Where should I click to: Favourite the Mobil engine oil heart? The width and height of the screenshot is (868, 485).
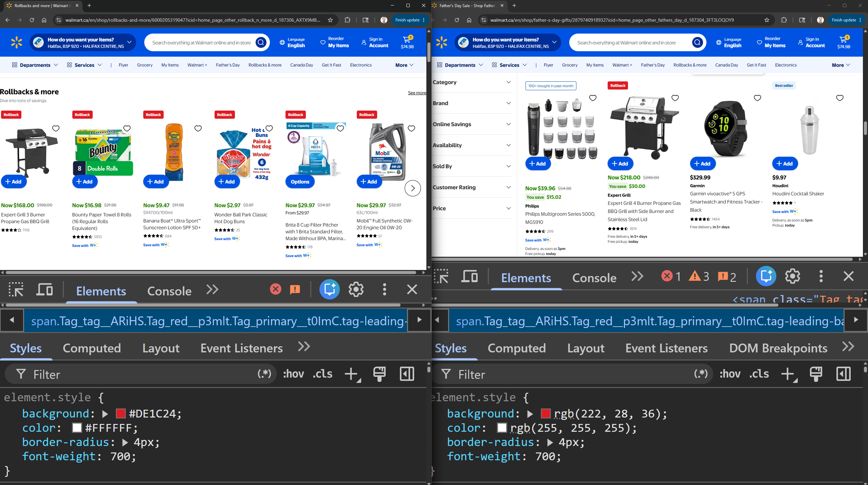tap(411, 128)
